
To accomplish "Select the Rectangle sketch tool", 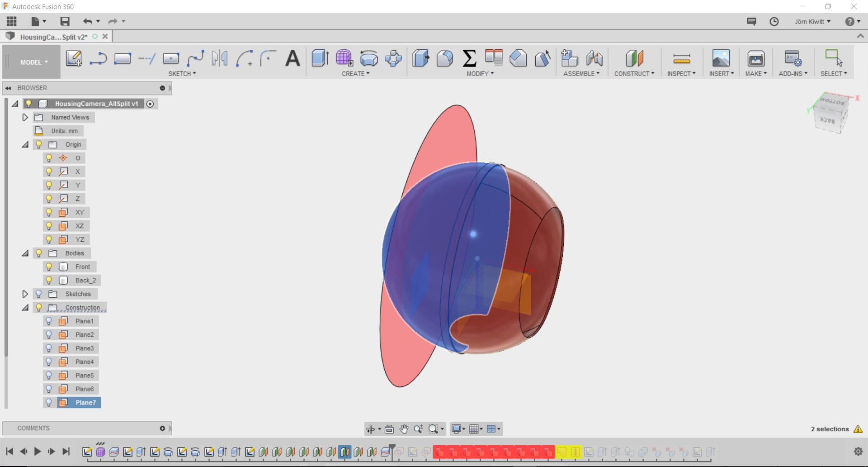I will 123,58.
